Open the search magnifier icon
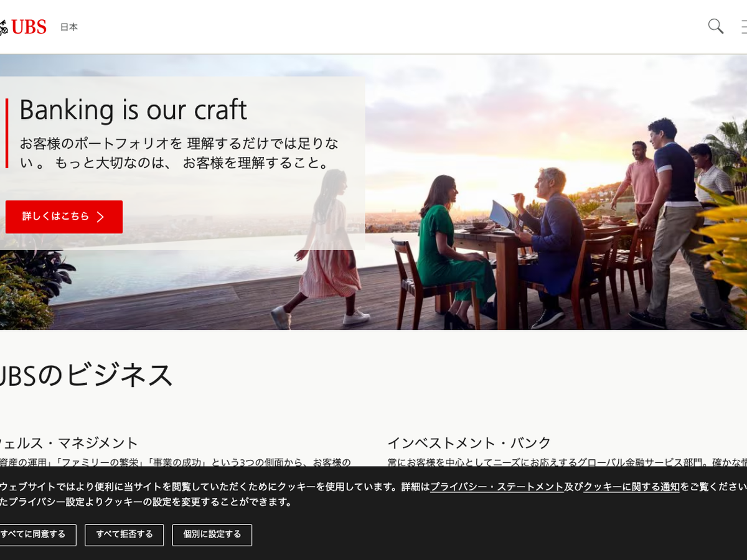The height and width of the screenshot is (560, 747). 715,26
